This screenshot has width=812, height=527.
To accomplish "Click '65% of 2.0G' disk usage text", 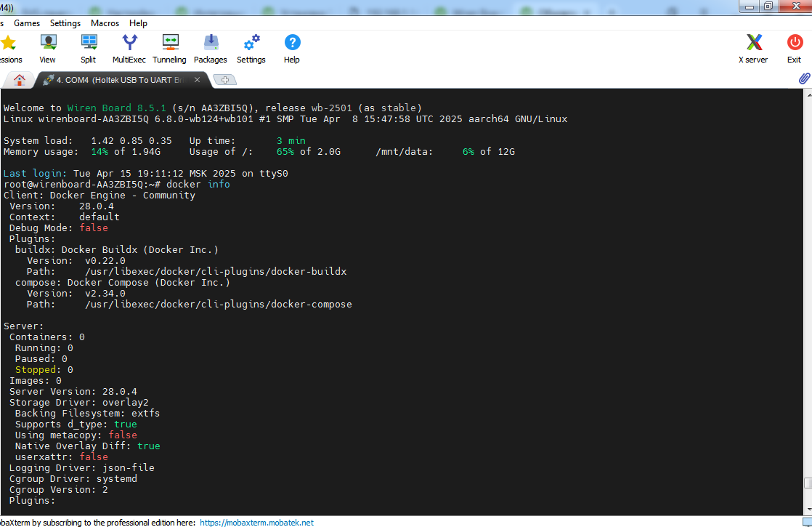I will (309, 152).
